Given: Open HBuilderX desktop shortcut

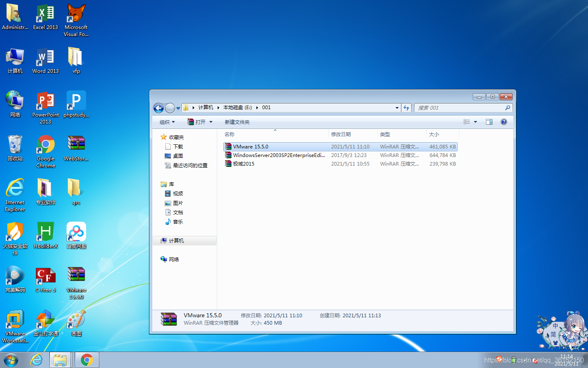Looking at the screenshot, I should pyautogui.click(x=45, y=236).
